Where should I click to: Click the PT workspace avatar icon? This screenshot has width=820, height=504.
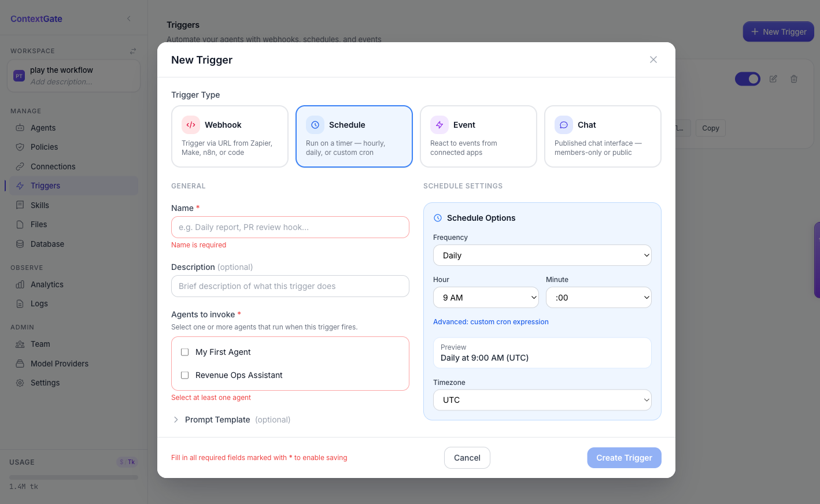[x=19, y=76]
